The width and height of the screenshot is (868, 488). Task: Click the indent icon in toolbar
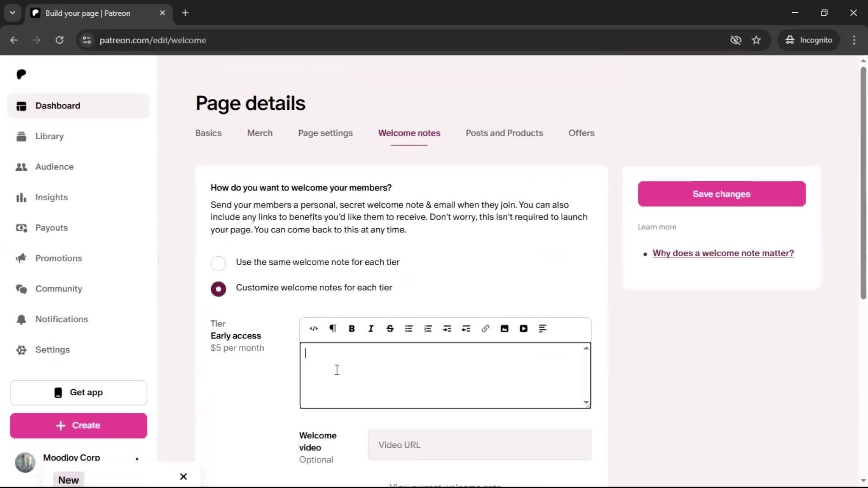tap(447, 328)
